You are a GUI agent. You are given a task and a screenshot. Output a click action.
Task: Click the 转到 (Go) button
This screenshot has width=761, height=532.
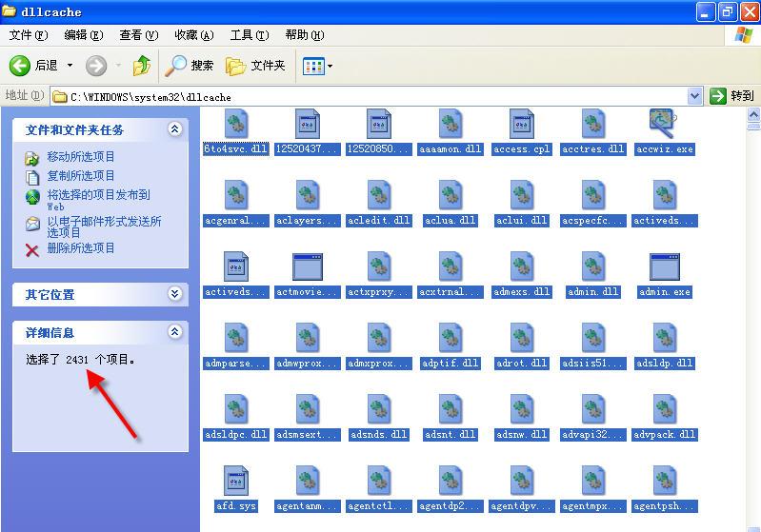[x=732, y=96]
